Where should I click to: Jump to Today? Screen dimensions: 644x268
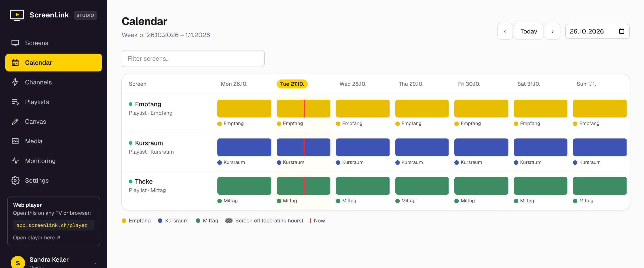tap(528, 31)
